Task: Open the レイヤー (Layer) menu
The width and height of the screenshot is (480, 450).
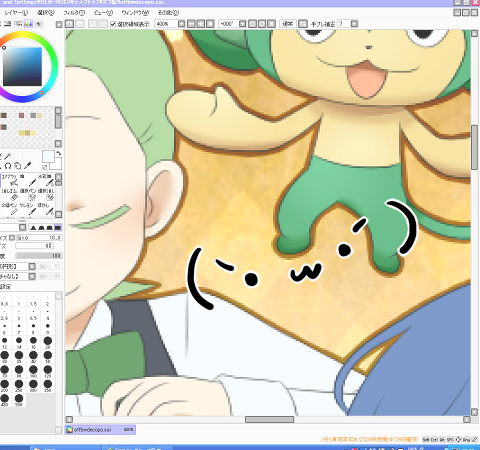Action: click(16, 13)
